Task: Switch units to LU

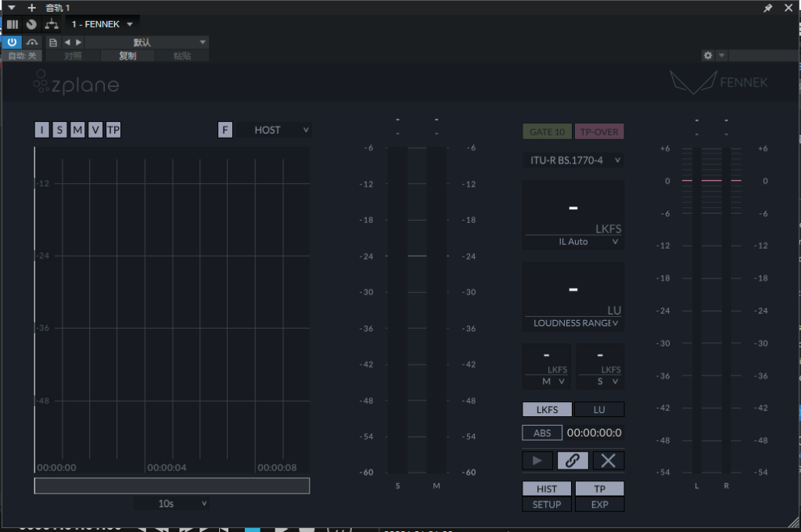Action: tap(599, 409)
